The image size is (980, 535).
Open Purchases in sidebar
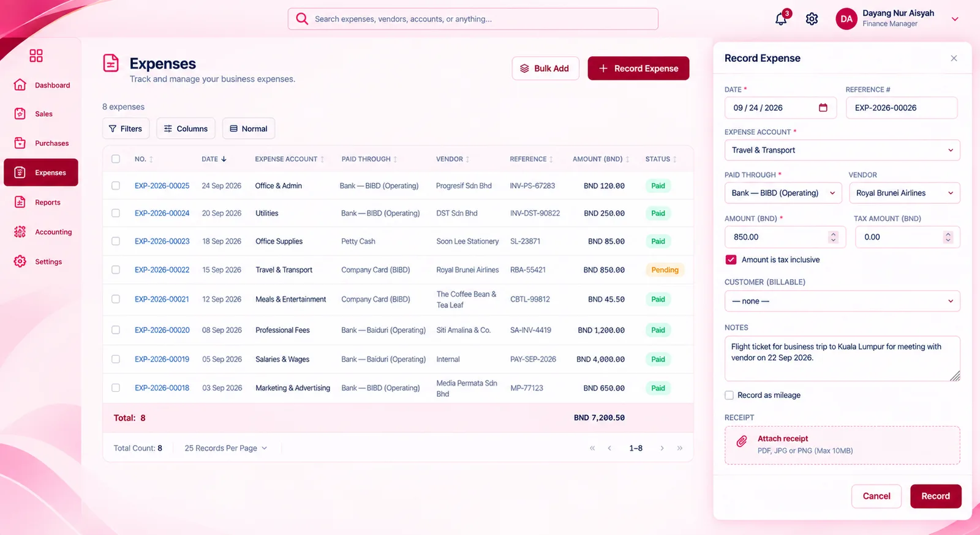point(42,143)
